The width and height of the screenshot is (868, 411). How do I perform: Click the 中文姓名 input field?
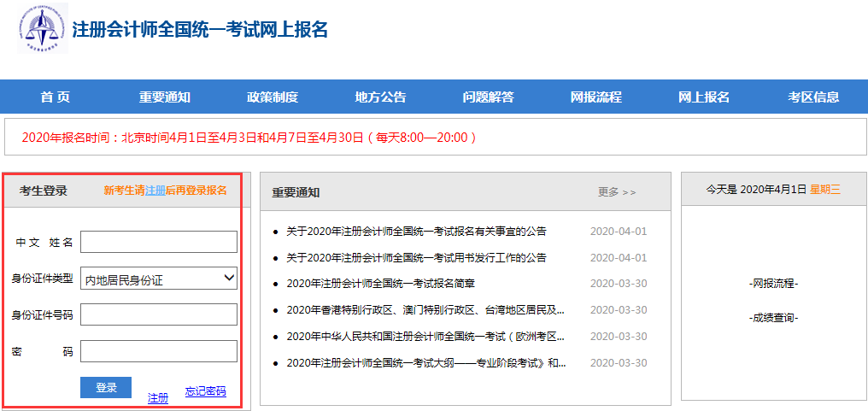pos(158,242)
